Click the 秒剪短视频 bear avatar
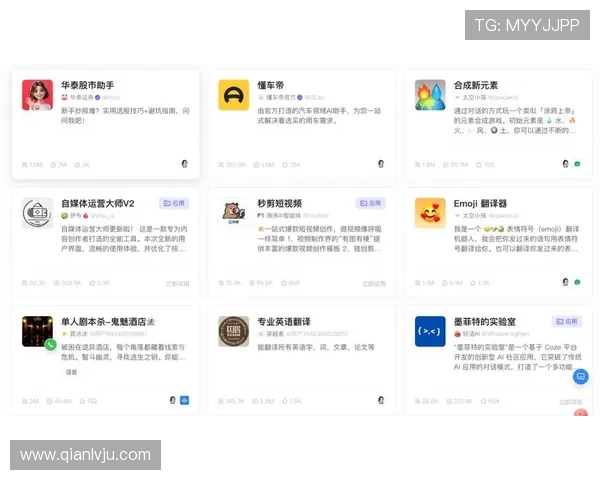This screenshot has width=600, height=480. click(x=233, y=213)
